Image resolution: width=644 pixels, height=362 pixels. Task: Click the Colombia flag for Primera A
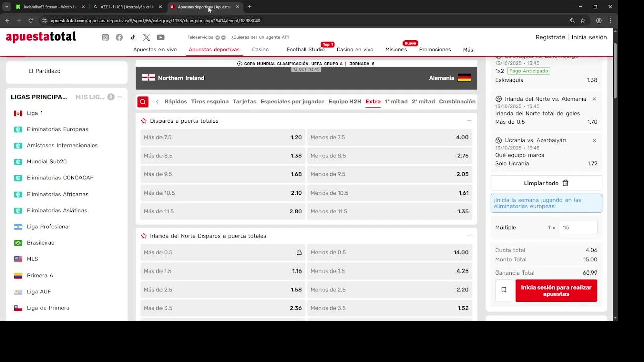point(18,276)
